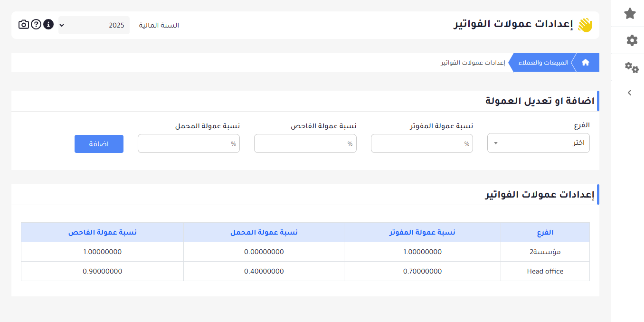Go to home via breadcrumb icon
Image resolution: width=644 pixels, height=322 pixels.
tap(586, 62)
